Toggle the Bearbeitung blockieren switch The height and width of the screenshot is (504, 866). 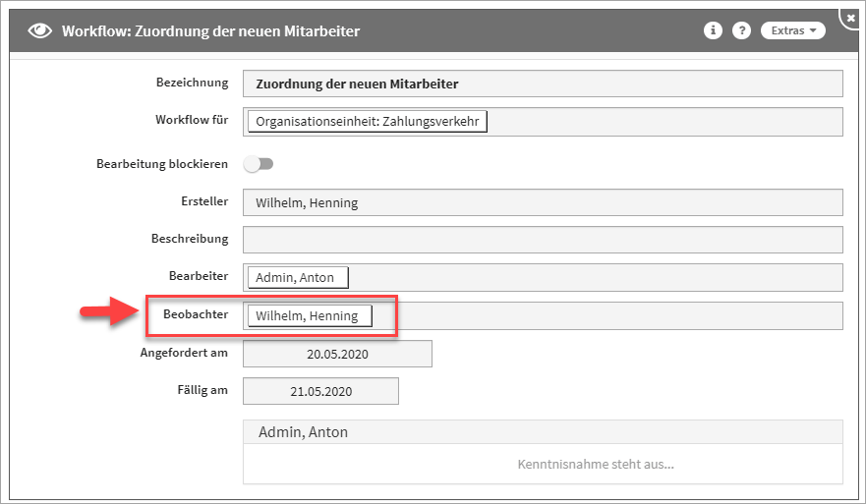[260, 164]
